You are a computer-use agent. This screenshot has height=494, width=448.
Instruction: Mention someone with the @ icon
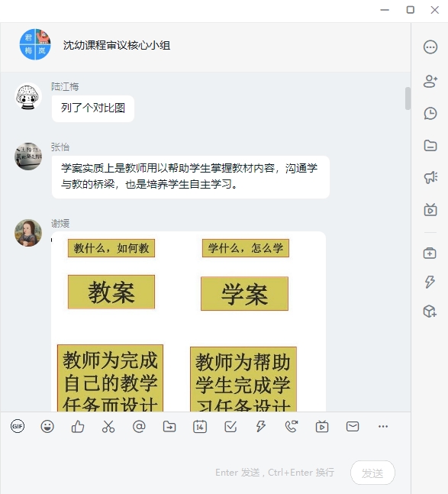pyautogui.click(x=139, y=427)
